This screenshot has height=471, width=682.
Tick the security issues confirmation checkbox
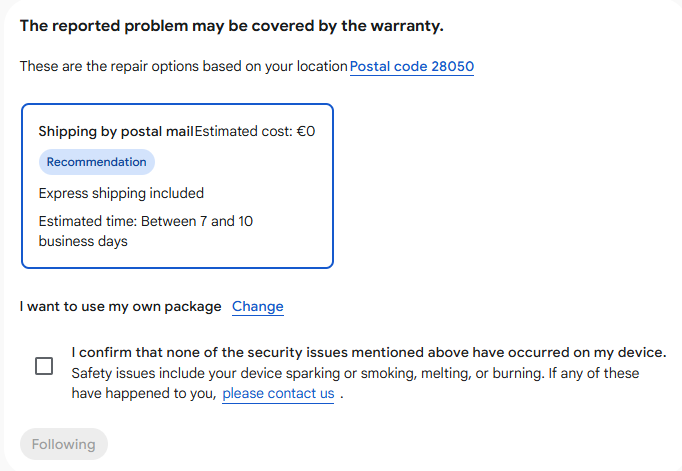point(44,366)
